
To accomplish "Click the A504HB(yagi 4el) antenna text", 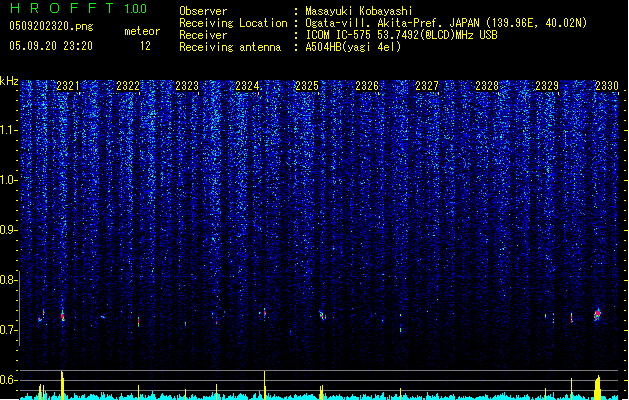I will pos(353,47).
